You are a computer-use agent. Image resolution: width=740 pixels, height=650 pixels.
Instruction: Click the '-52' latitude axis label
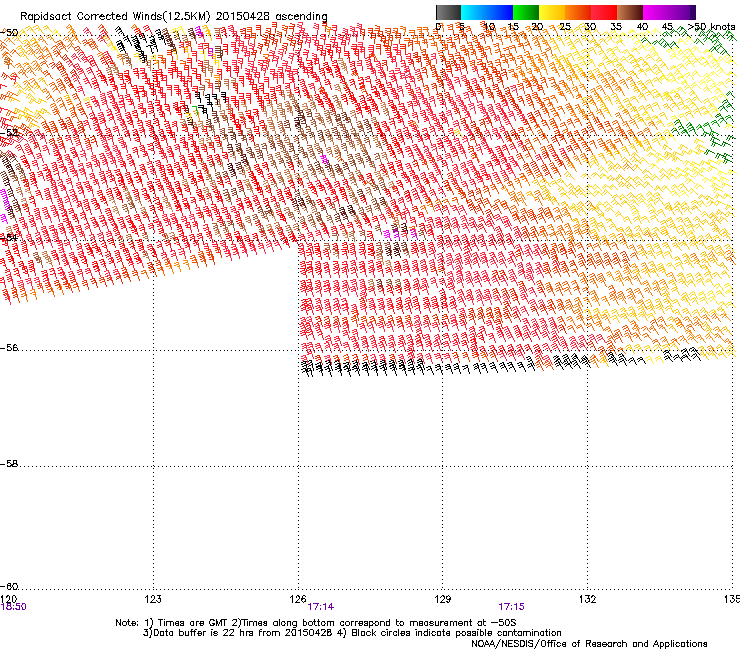9,133
